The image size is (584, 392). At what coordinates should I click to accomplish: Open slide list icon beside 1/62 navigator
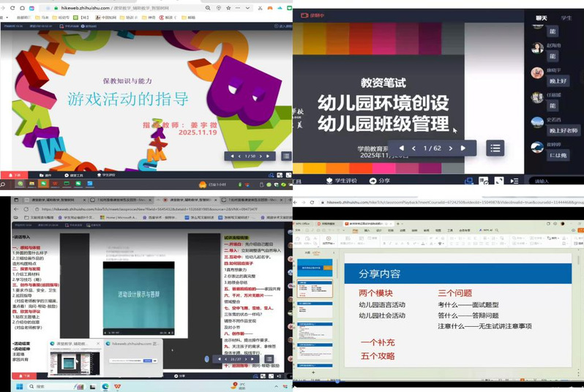point(495,148)
